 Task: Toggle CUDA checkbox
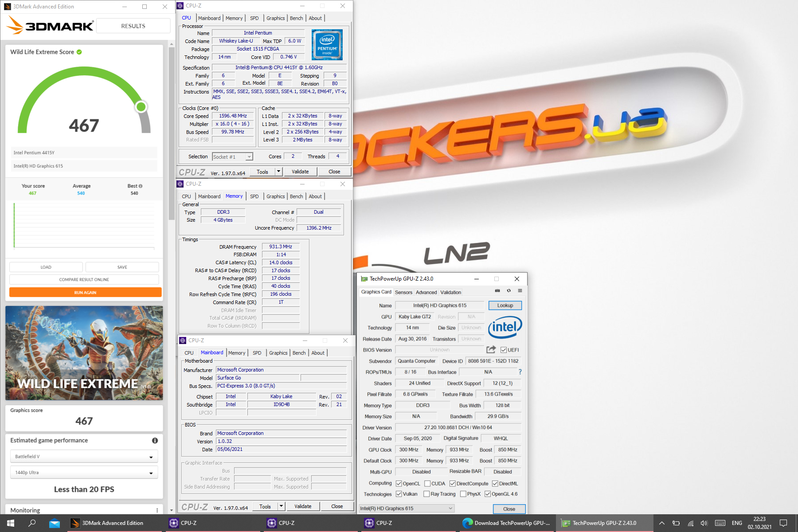[x=427, y=484]
